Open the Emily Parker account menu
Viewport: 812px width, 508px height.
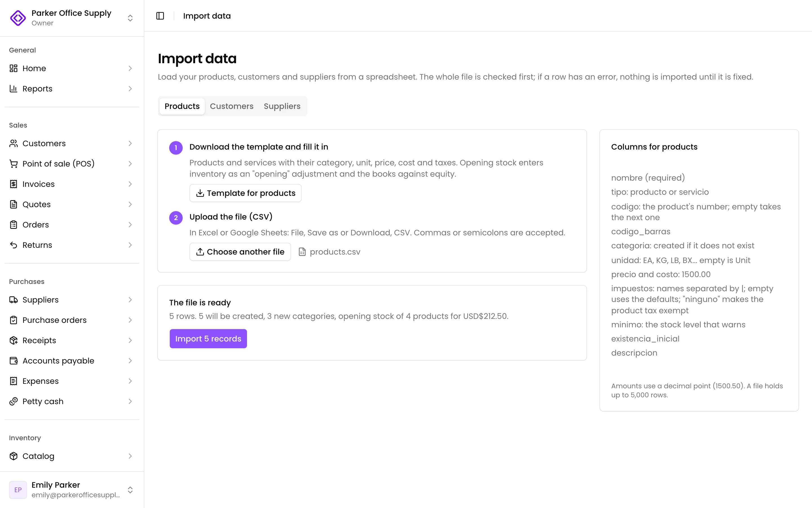(x=130, y=490)
